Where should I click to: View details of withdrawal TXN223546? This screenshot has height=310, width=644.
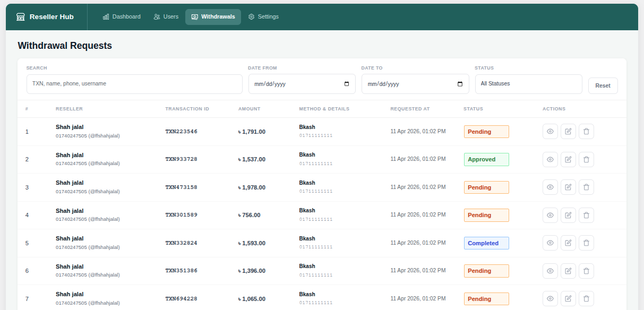pyautogui.click(x=550, y=132)
